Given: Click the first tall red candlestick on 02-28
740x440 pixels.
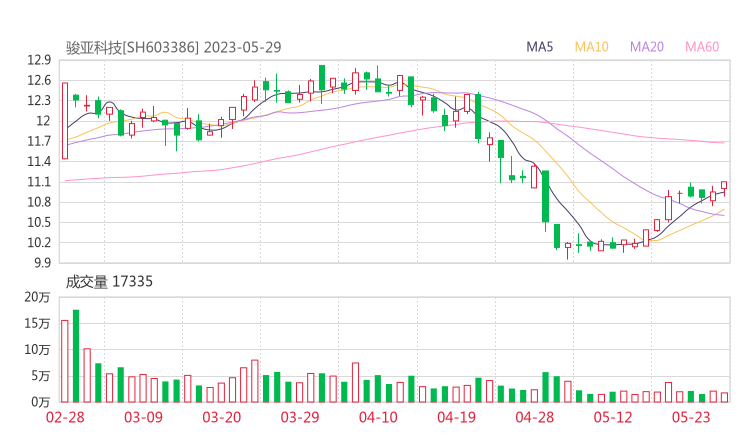Looking at the screenshot, I should click(65, 121).
